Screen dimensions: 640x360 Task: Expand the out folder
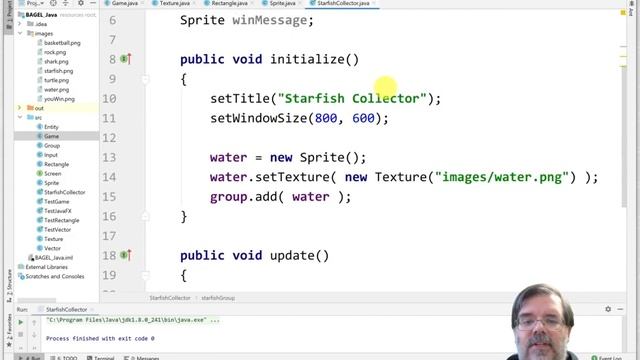click(x=20, y=108)
